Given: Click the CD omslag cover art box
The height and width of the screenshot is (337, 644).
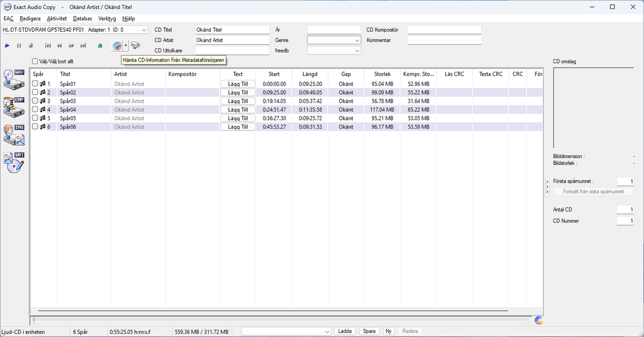Looking at the screenshot, I should tap(594, 108).
